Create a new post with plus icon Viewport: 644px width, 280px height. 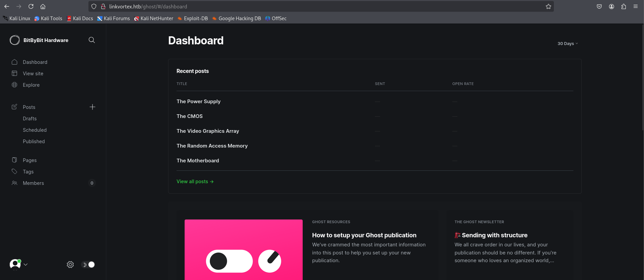92,107
